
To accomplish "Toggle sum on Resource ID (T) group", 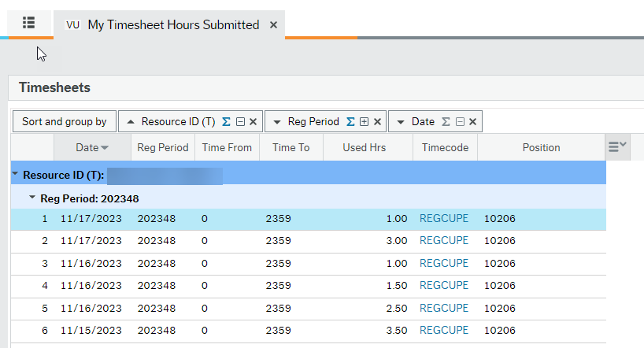I will click(x=226, y=121).
